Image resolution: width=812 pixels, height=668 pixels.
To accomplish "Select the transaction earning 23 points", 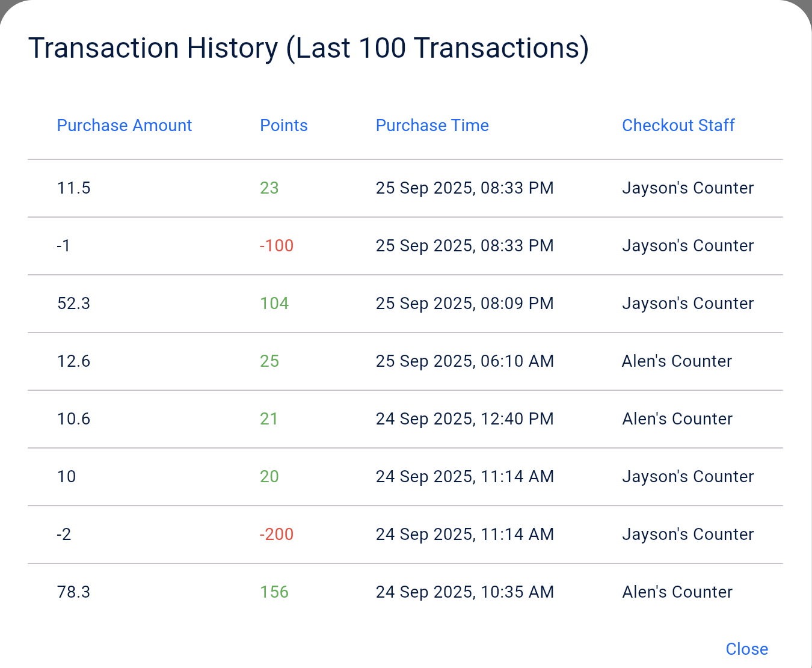I will [x=269, y=188].
